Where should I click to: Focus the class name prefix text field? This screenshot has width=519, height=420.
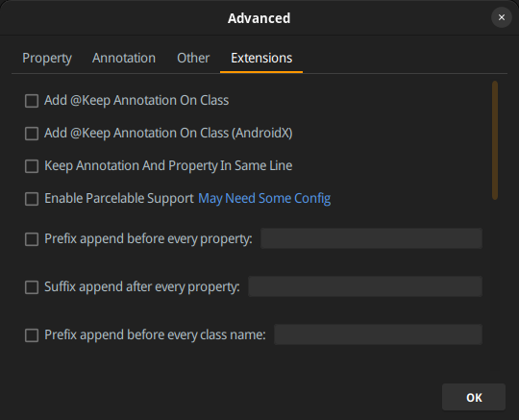point(378,334)
